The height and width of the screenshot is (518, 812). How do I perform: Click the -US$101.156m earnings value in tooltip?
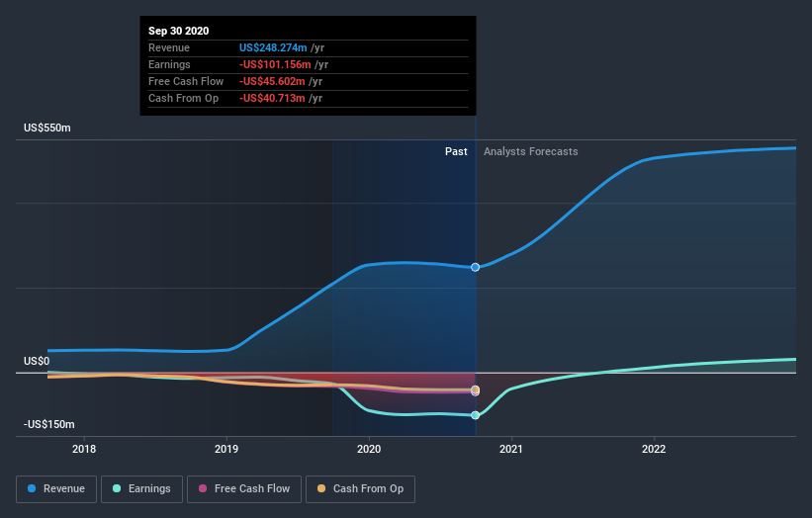coord(275,64)
